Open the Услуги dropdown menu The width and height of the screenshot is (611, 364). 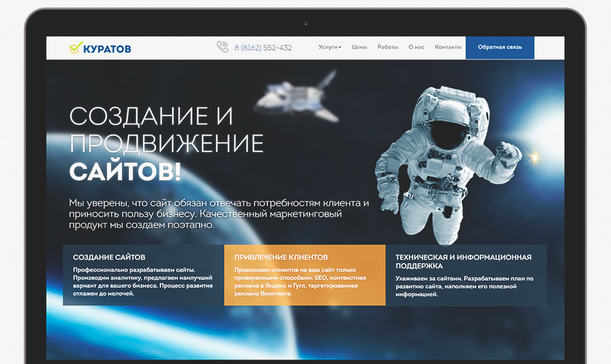coord(330,47)
